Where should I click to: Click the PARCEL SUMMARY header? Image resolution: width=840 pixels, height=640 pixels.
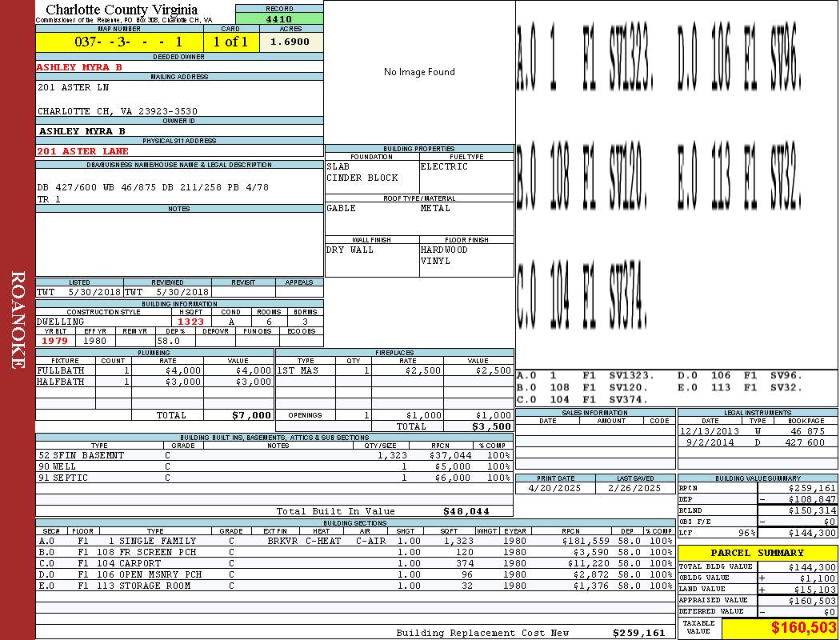(758, 553)
